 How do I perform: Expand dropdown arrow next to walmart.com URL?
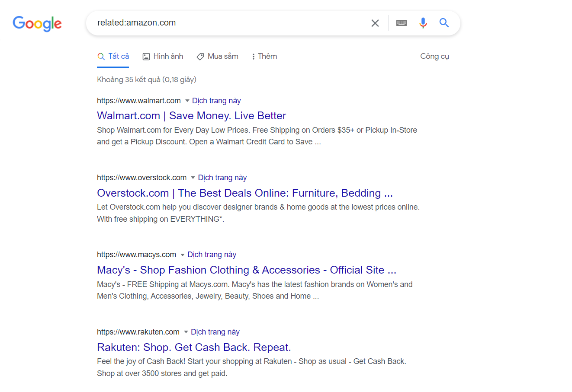(x=187, y=101)
